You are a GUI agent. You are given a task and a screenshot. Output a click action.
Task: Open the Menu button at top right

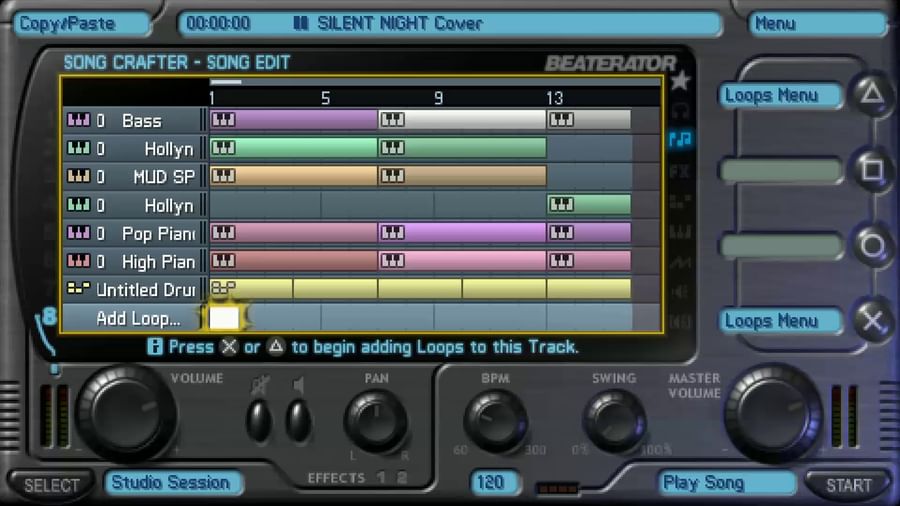point(816,24)
